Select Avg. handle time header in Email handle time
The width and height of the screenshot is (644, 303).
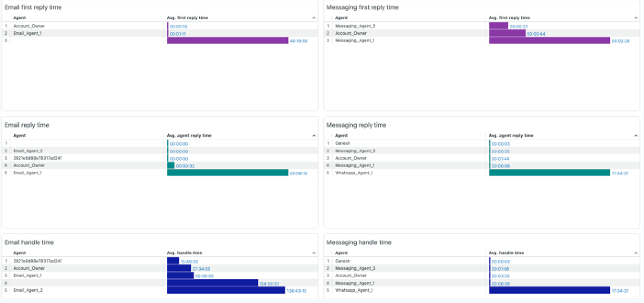[x=184, y=253]
